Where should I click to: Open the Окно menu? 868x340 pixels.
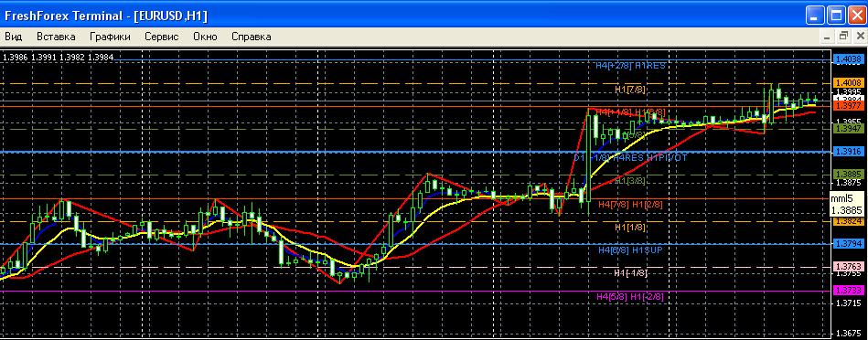pyautogui.click(x=206, y=37)
